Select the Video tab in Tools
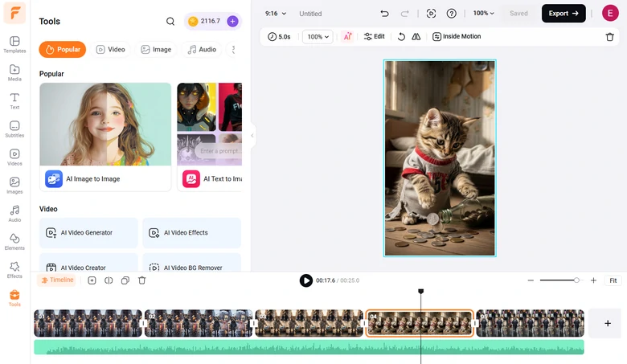Image resolution: width=627 pixels, height=364 pixels. [x=111, y=49]
